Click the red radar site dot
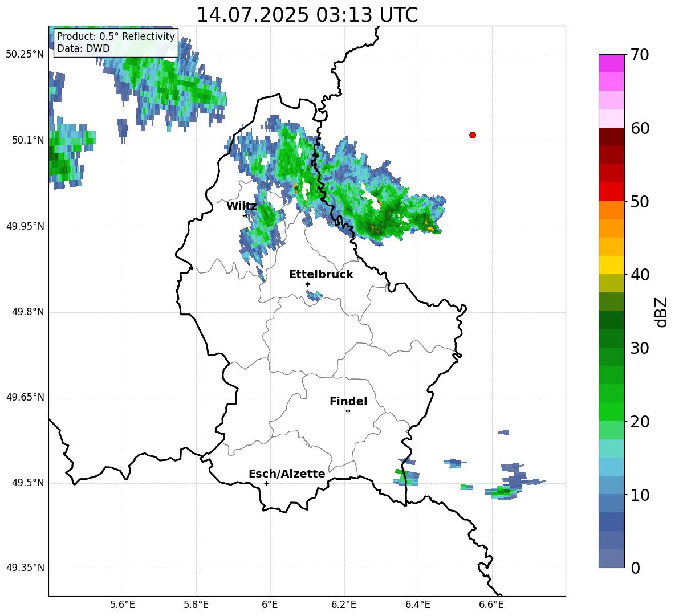Viewport: 675px width, 616px height. pyautogui.click(x=473, y=135)
